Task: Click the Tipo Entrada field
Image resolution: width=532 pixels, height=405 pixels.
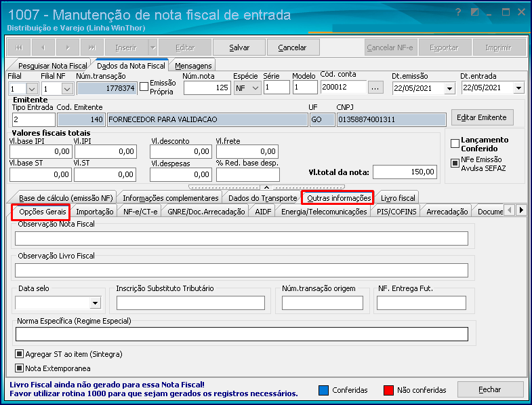Action: 34,119
